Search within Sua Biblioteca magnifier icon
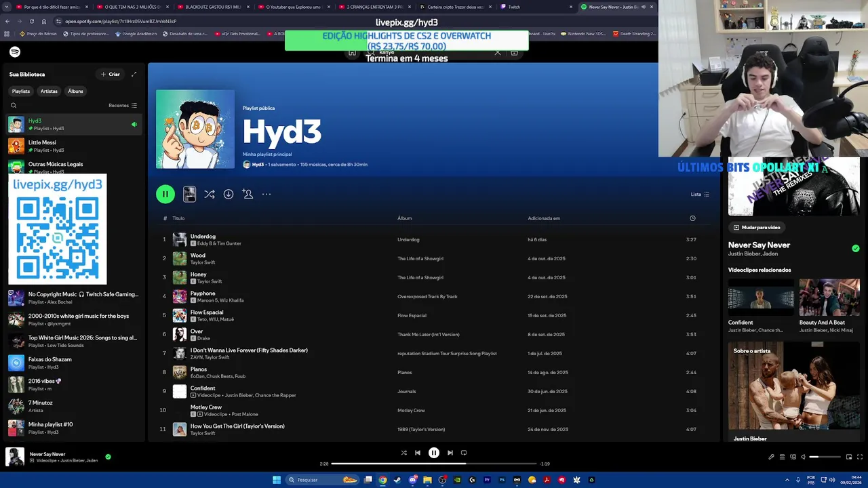The height and width of the screenshot is (488, 868). click(13, 106)
